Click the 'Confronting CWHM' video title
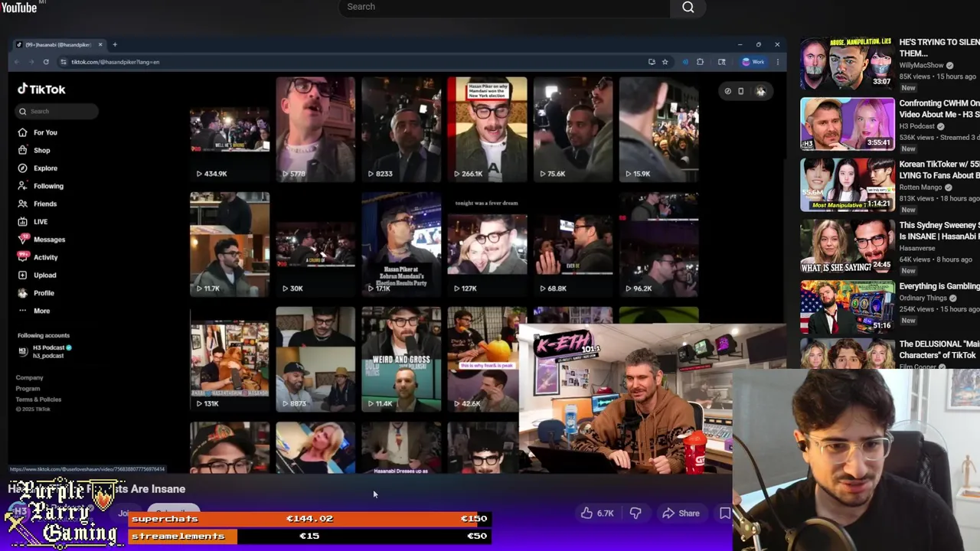Viewport: 980px width, 551px height. pos(939,109)
